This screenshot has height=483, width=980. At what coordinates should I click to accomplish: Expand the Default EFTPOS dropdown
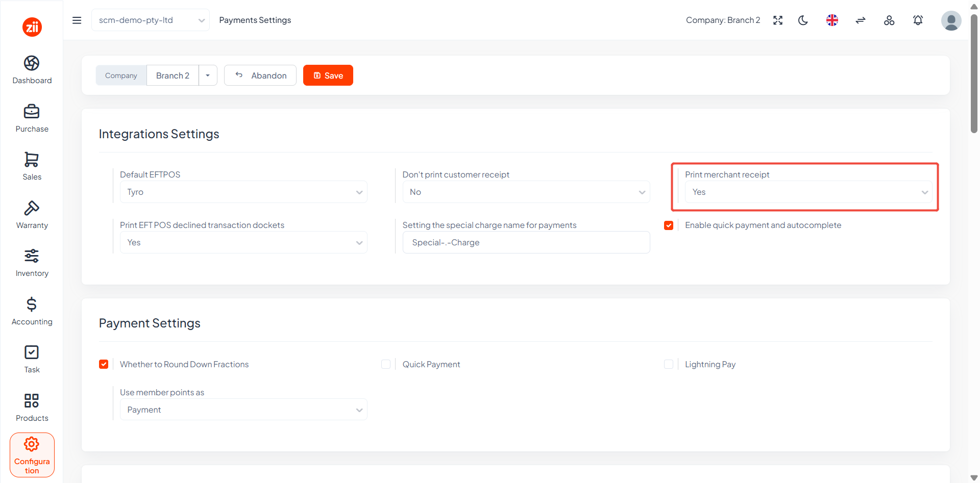pos(243,192)
